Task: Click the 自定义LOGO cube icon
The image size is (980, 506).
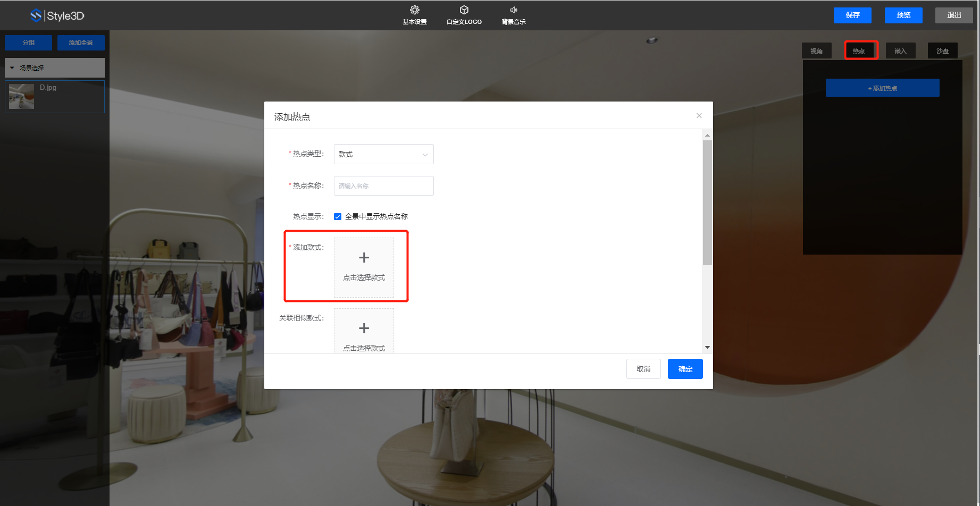Action: (x=464, y=10)
